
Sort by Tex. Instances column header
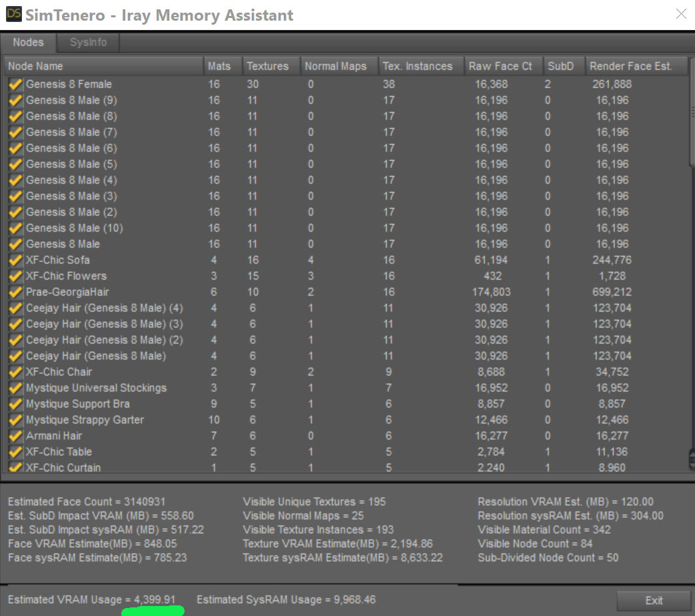pos(421,66)
